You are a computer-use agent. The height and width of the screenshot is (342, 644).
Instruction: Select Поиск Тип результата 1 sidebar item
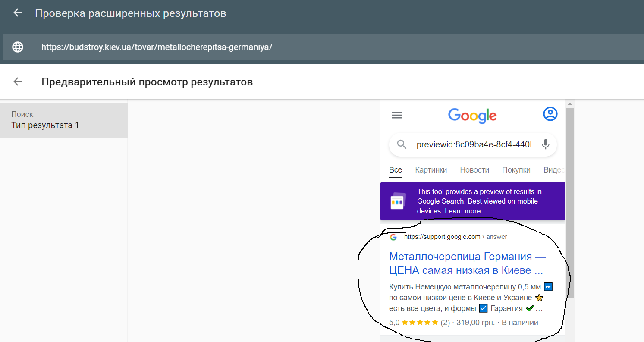[64, 120]
